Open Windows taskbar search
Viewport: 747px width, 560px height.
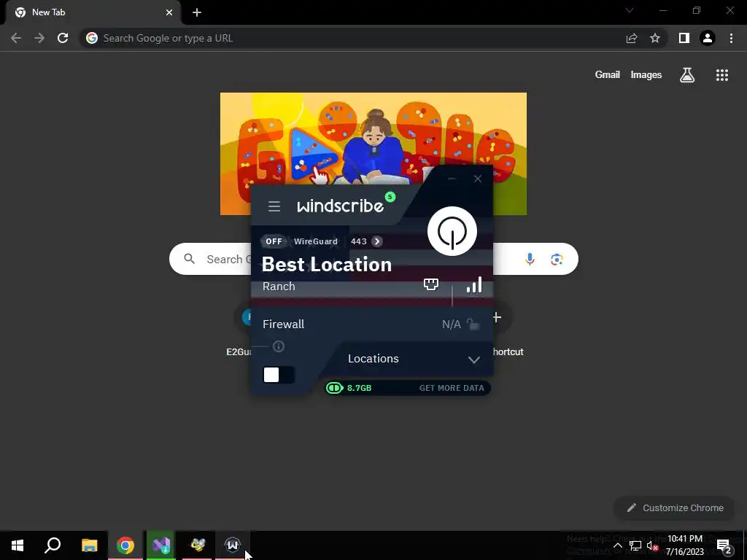53,545
